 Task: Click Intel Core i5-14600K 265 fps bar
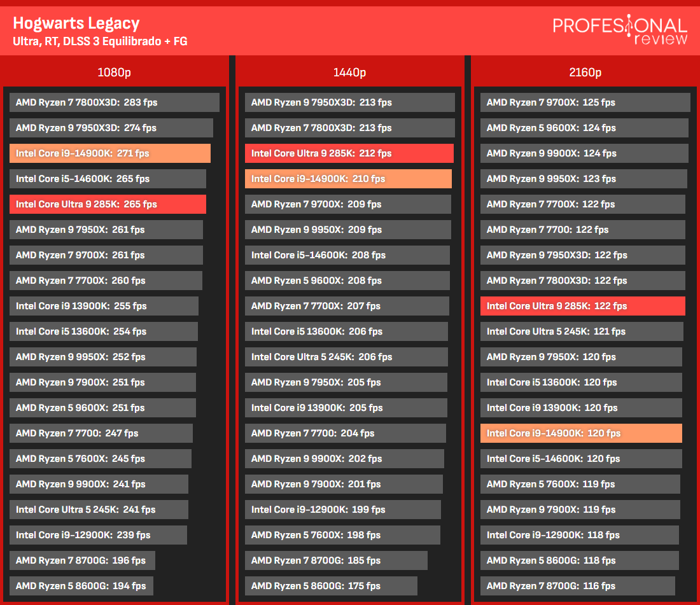(108, 179)
